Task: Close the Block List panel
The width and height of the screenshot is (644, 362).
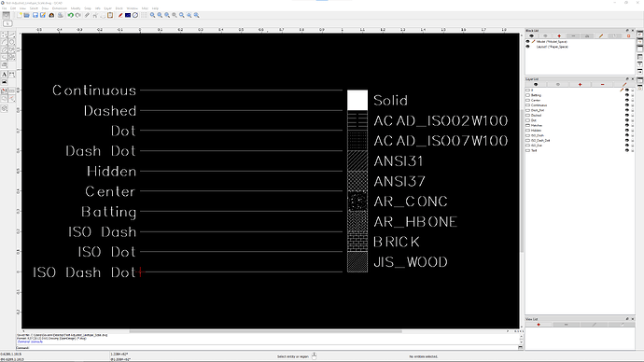Action: click(633, 31)
